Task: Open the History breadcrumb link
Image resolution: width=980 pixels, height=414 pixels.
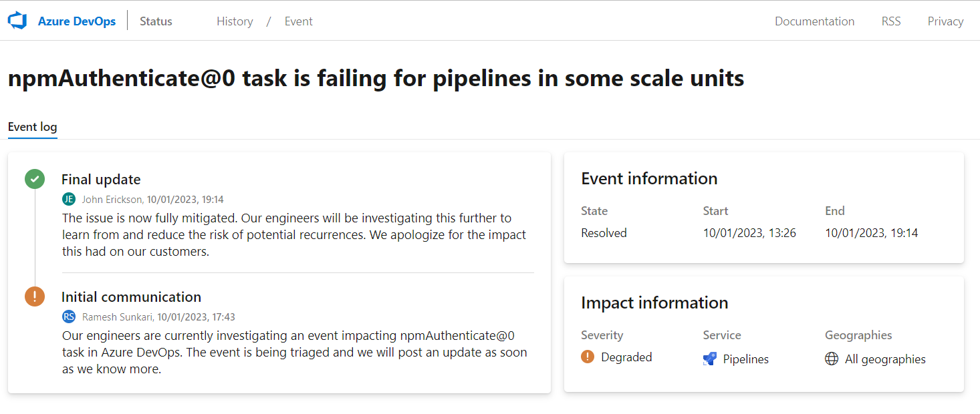Action: (235, 21)
